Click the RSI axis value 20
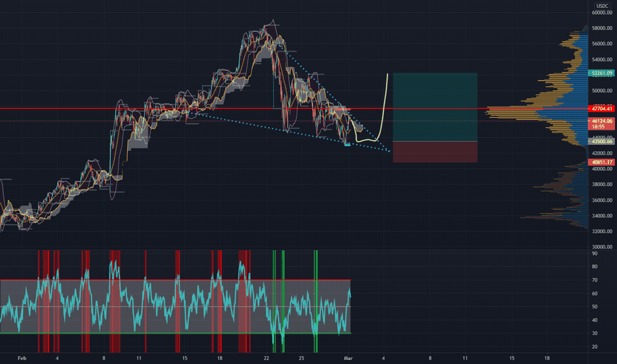Image resolution: width=617 pixels, height=364 pixels. pyautogui.click(x=594, y=347)
